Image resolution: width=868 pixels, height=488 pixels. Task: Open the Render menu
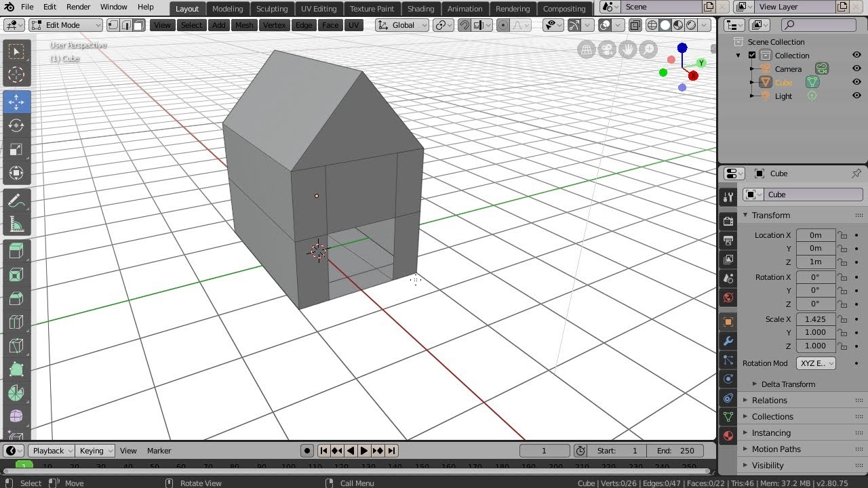(78, 7)
